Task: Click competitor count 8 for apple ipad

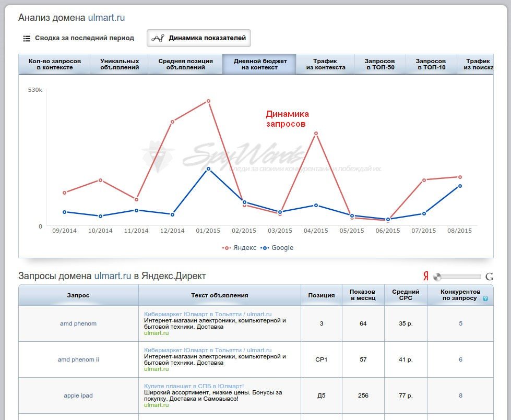Action: tap(460, 395)
